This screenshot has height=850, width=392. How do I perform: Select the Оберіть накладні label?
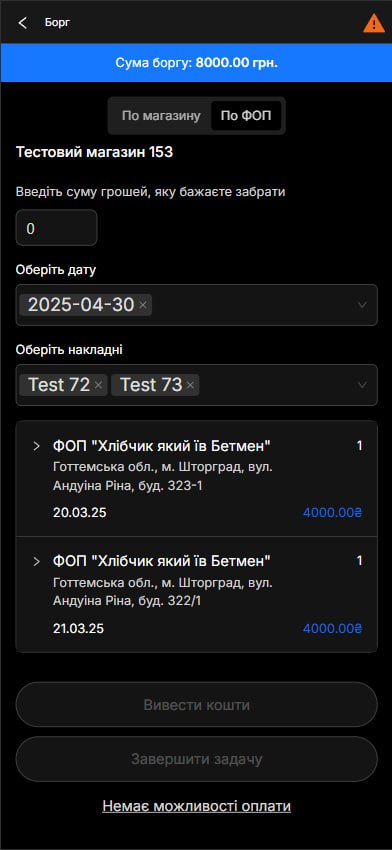69,350
